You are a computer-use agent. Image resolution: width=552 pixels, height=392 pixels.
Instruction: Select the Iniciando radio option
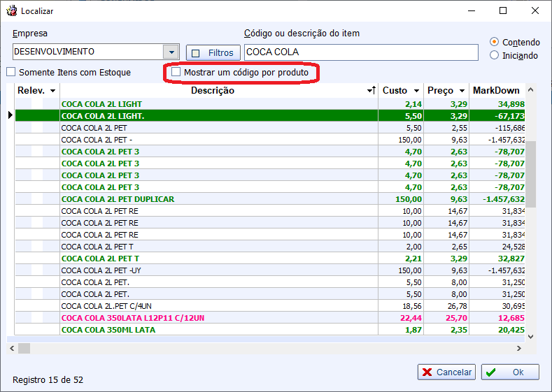495,55
